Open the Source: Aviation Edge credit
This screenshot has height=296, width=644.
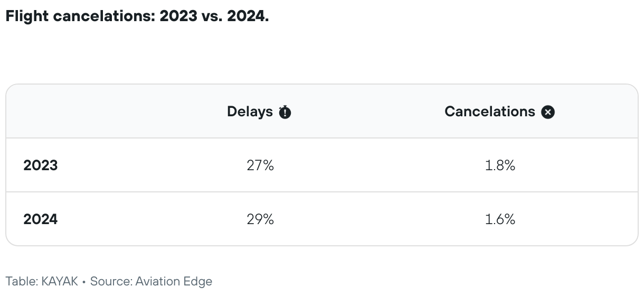tap(151, 281)
